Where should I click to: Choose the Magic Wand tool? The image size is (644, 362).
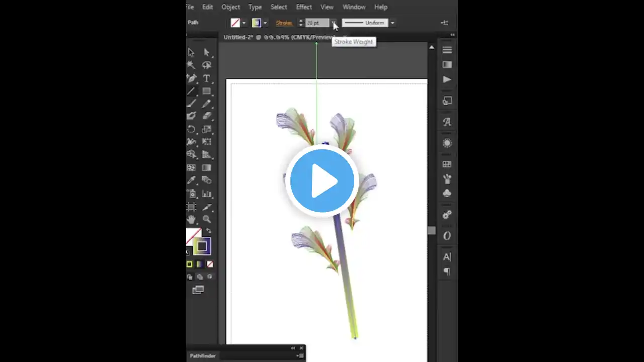[191, 65]
